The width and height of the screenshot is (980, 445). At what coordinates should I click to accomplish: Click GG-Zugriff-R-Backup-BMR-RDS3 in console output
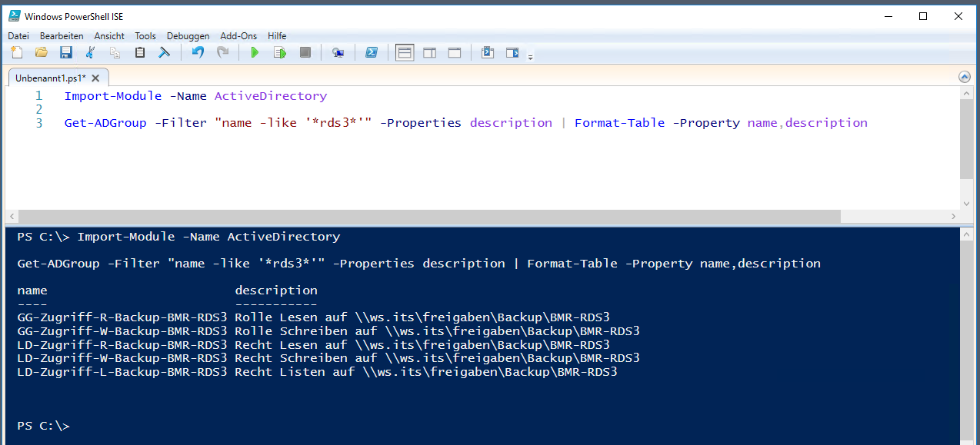122,317
